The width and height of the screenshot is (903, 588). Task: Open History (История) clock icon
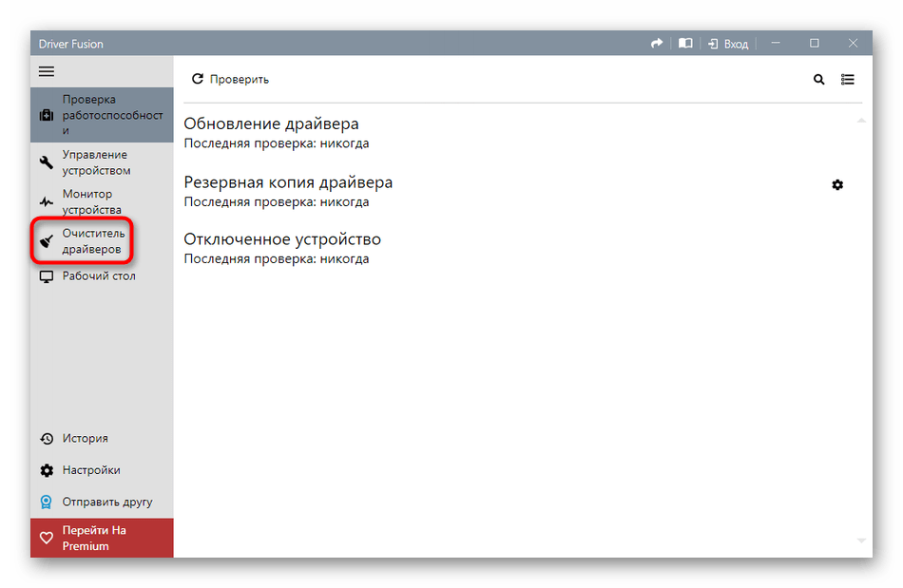86,438
